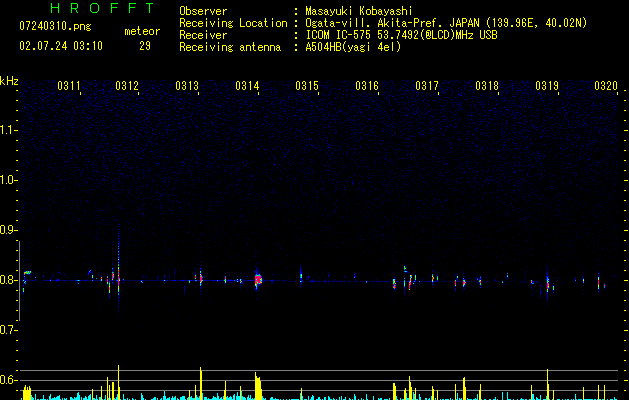Viewport: 629px width, 400px height.
Task: Click the Receiving Location label
Action: coord(233,23)
